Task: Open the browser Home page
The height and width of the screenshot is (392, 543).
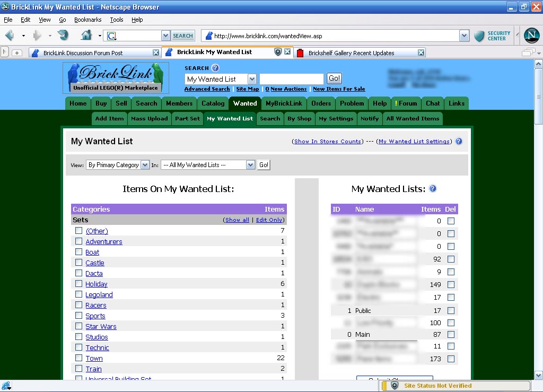Action: (86, 36)
